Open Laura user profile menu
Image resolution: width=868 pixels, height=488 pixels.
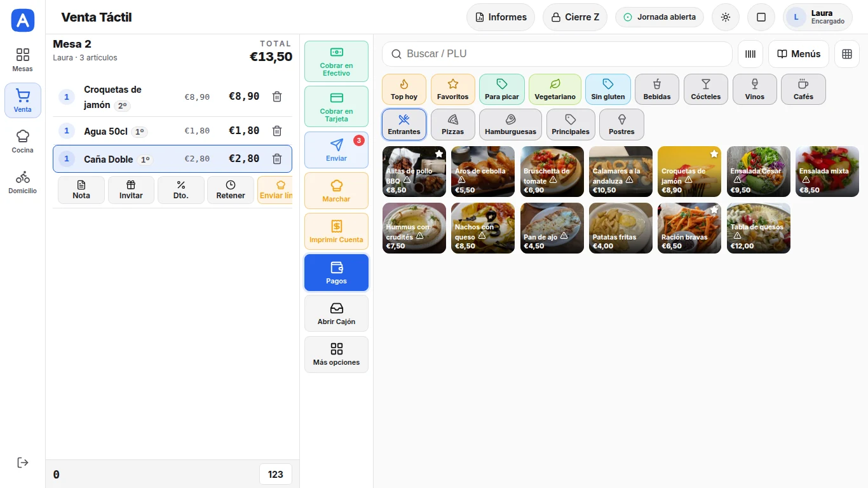pyautogui.click(x=817, y=17)
